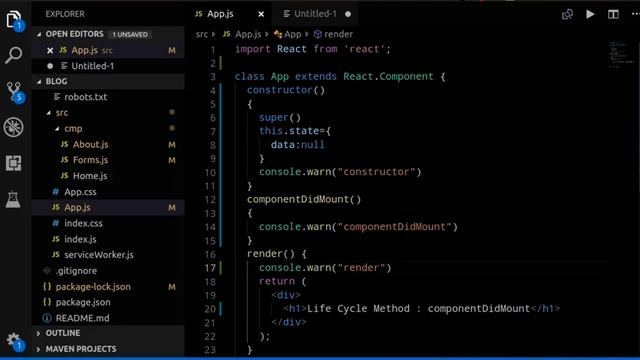
Task: Expand the Maven Projects section
Action: [x=81, y=349]
